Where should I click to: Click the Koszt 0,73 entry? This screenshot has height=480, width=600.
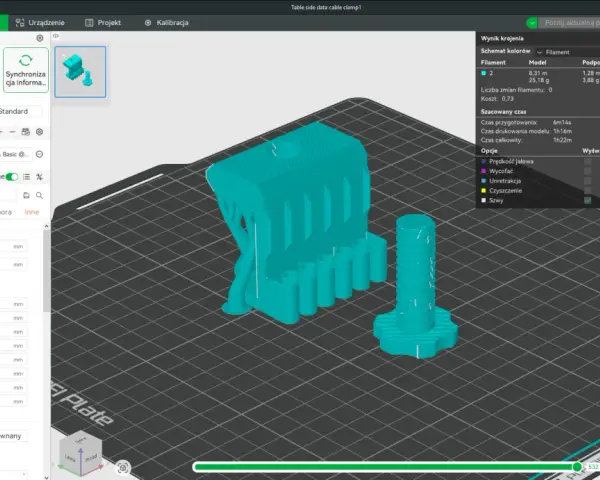coord(497,99)
